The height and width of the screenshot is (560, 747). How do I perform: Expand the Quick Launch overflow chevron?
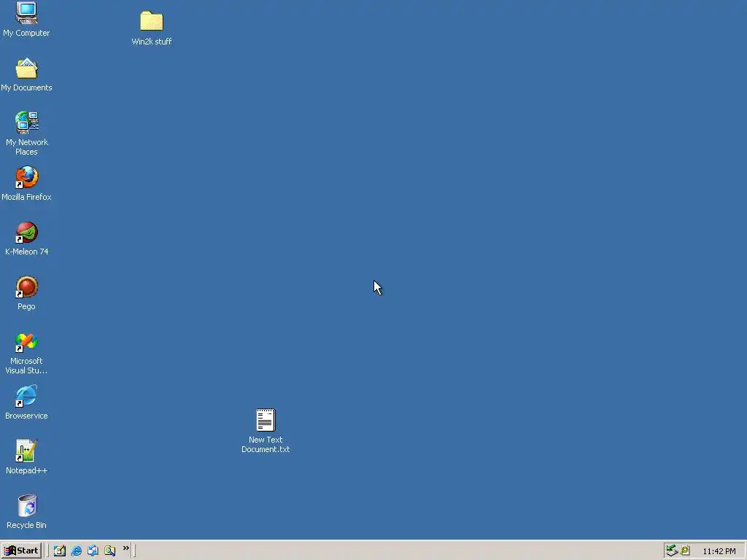pos(125,548)
